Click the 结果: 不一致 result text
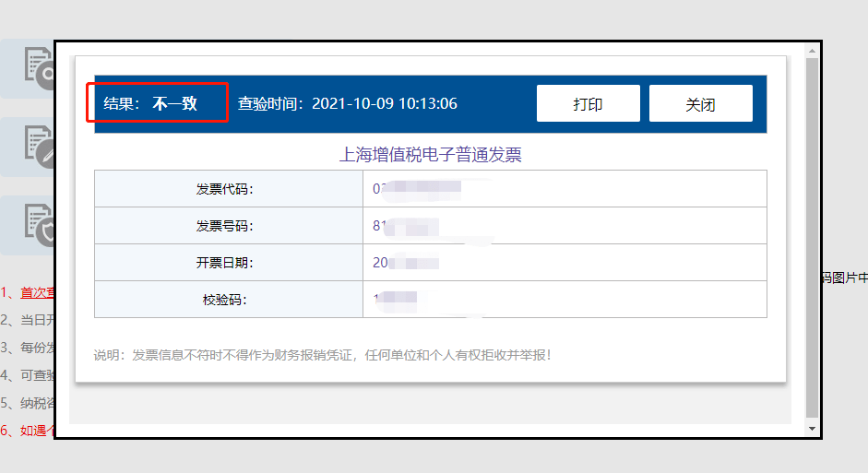Viewport: 868px width, 473px height. pyautogui.click(x=150, y=103)
